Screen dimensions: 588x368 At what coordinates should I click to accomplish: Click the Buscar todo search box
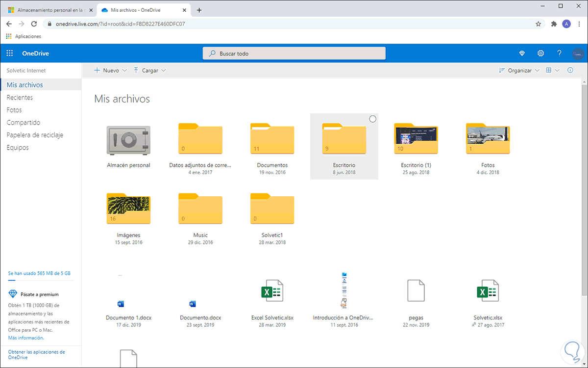click(x=294, y=53)
